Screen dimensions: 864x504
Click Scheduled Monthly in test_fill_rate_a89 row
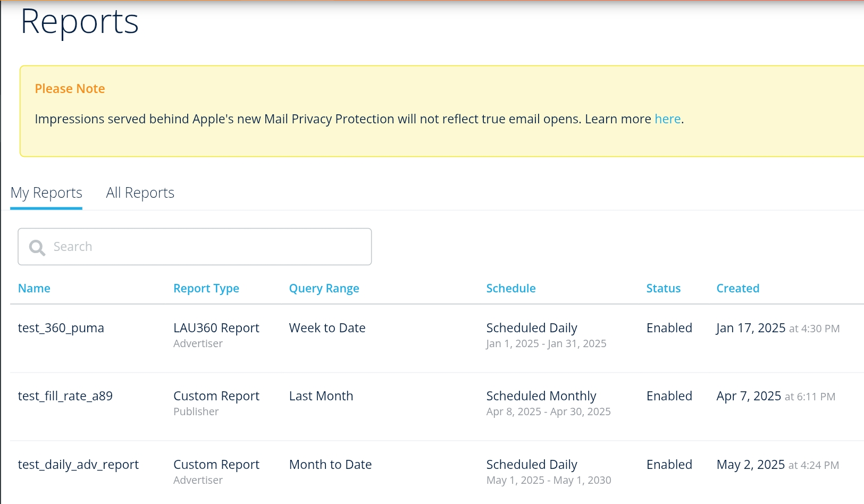tap(541, 396)
